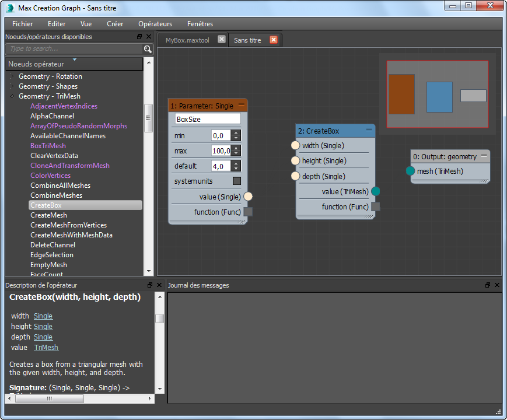Image resolution: width=507 pixels, height=420 pixels.
Task: Collapse the Output: geometry node
Action: click(484, 156)
